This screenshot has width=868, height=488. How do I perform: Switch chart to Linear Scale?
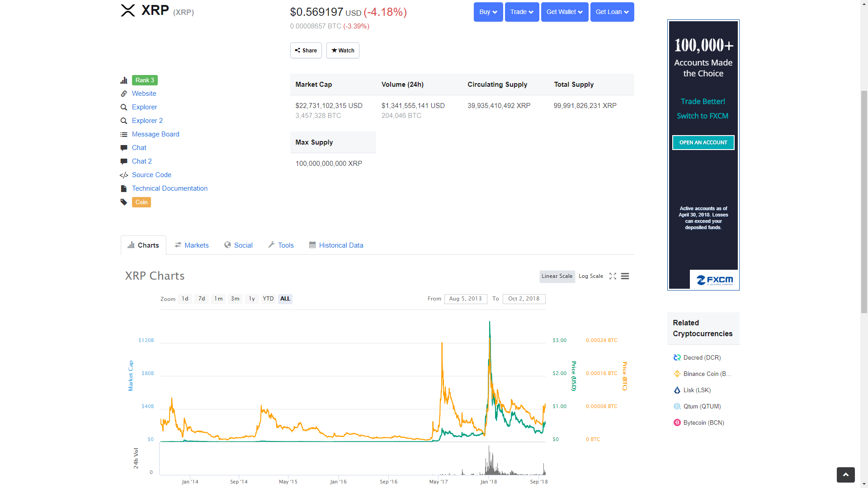click(x=557, y=276)
